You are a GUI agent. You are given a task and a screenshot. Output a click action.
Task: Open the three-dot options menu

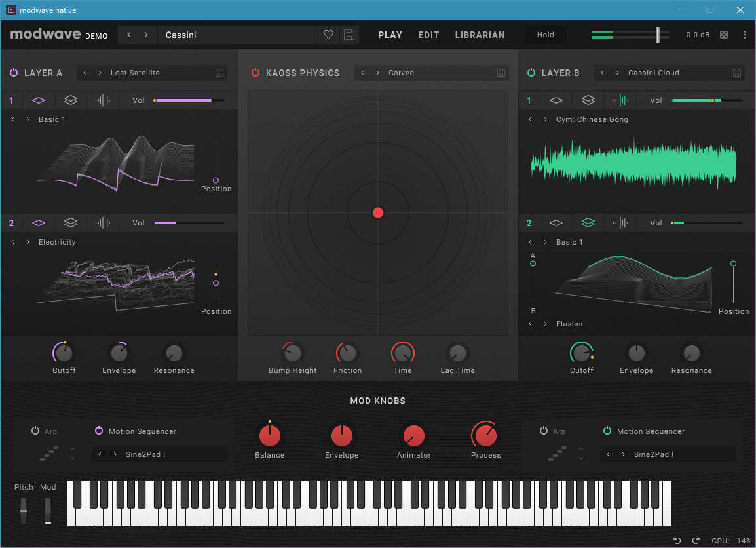(744, 35)
